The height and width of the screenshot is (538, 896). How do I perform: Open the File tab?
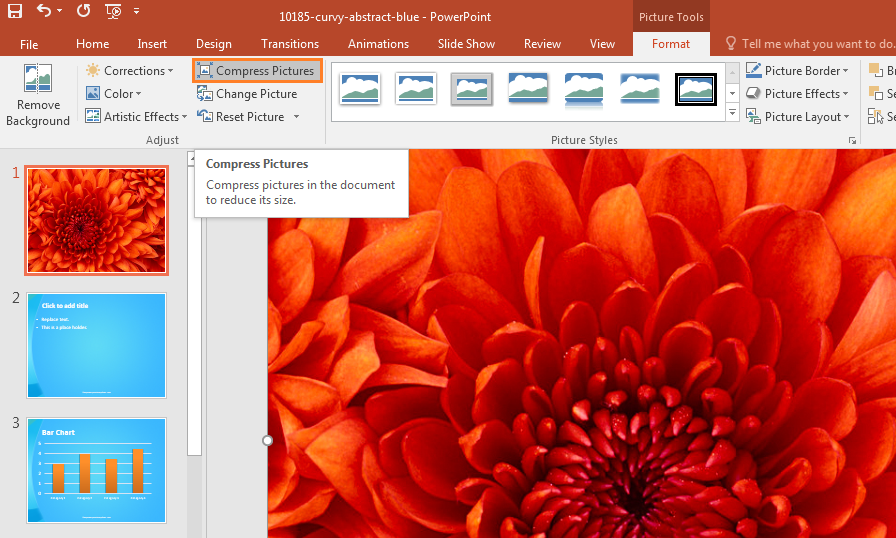click(29, 44)
